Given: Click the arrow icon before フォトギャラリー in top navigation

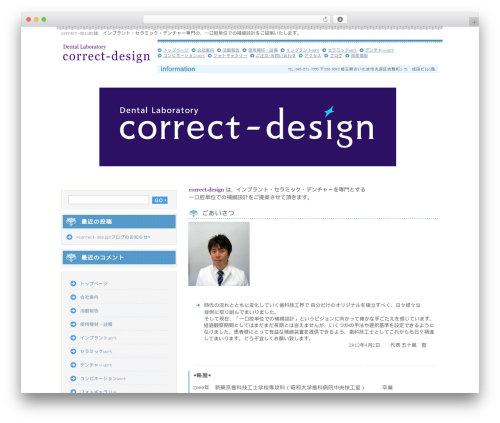Looking at the screenshot, I should tap(210, 56).
